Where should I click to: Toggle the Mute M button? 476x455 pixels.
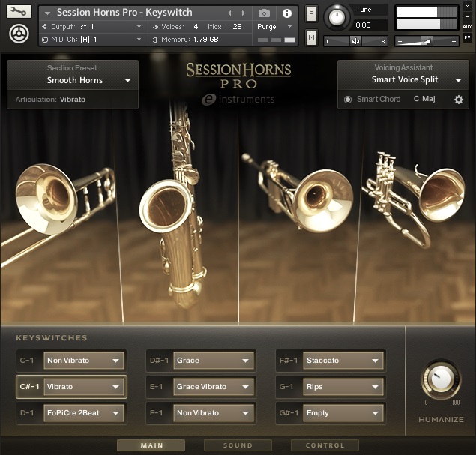point(311,37)
